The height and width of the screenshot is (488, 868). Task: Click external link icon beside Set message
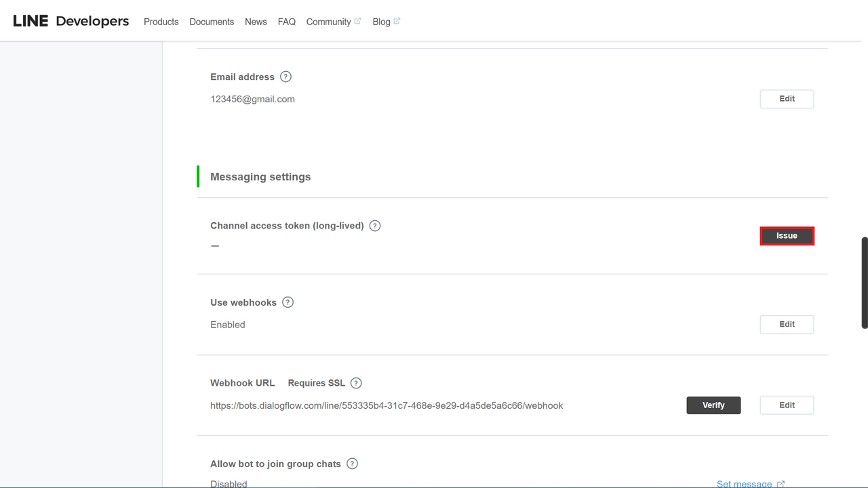(x=781, y=484)
